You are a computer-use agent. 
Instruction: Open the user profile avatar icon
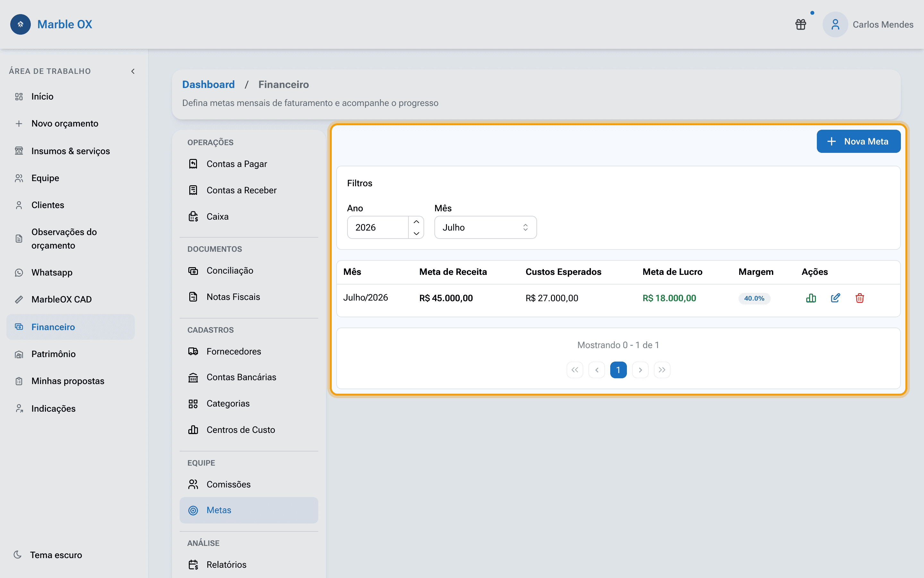(x=835, y=24)
